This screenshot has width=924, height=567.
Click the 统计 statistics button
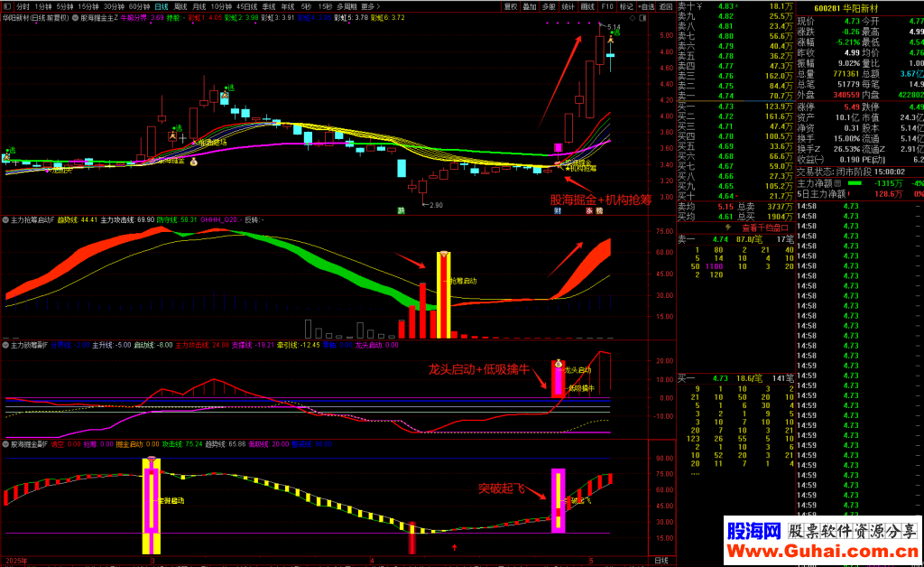click(568, 6)
